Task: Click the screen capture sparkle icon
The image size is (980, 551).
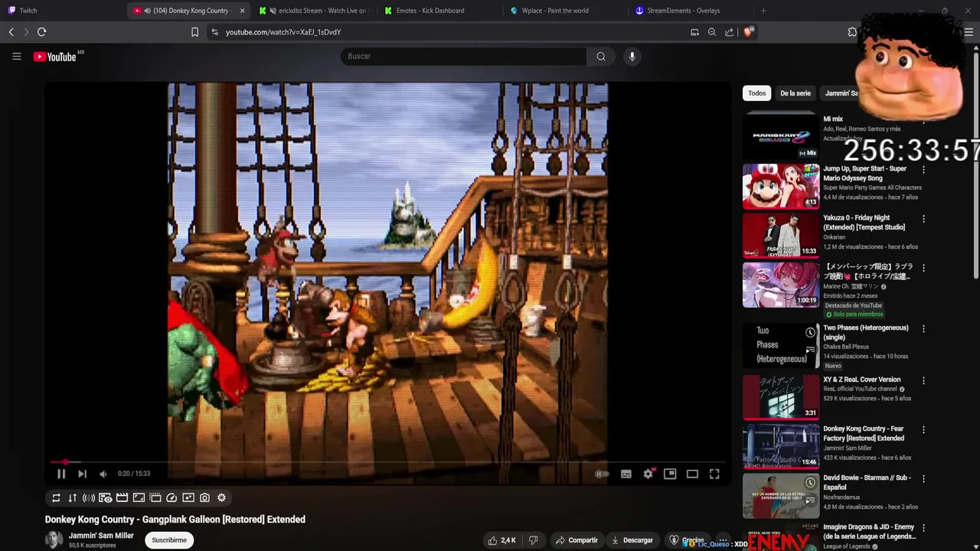Action: [188, 497]
